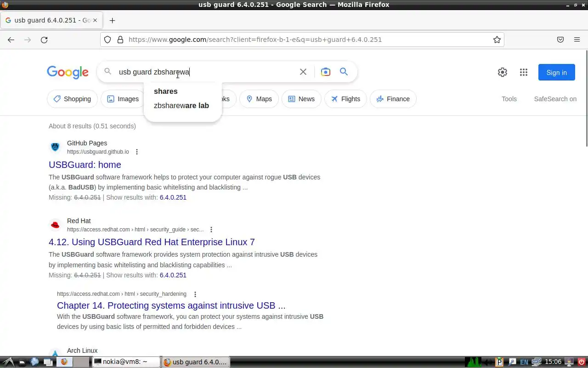Screen dimensions: 588x368
Task: Show results with 6.4.0.251 under GitHub result
Action: [173, 197]
